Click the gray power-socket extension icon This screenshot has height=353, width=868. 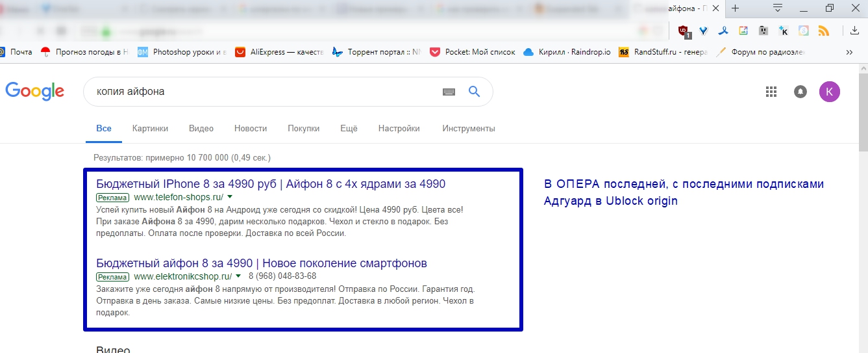click(x=763, y=31)
